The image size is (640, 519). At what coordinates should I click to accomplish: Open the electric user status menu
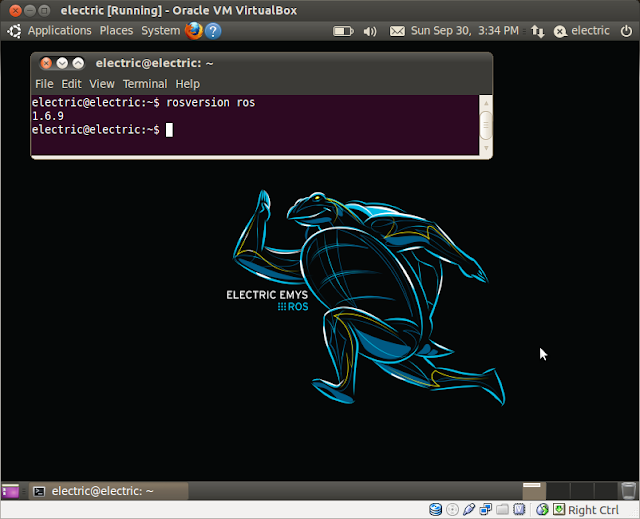click(582, 31)
